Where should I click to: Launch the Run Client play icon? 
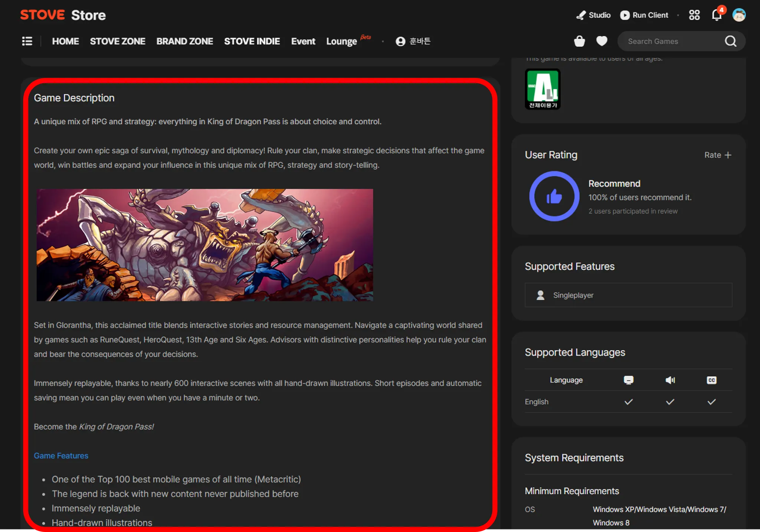click(x=625, y=15)
